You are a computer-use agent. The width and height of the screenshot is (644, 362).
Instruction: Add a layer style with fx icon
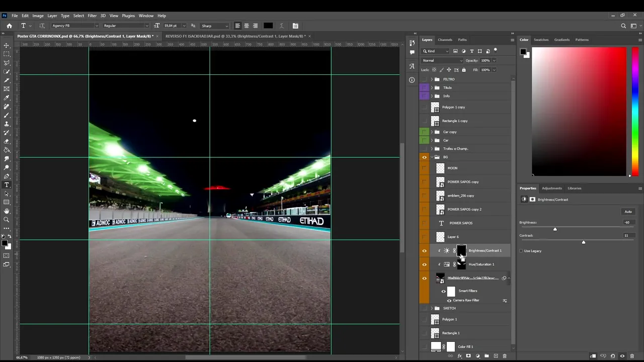click(459, 356)
